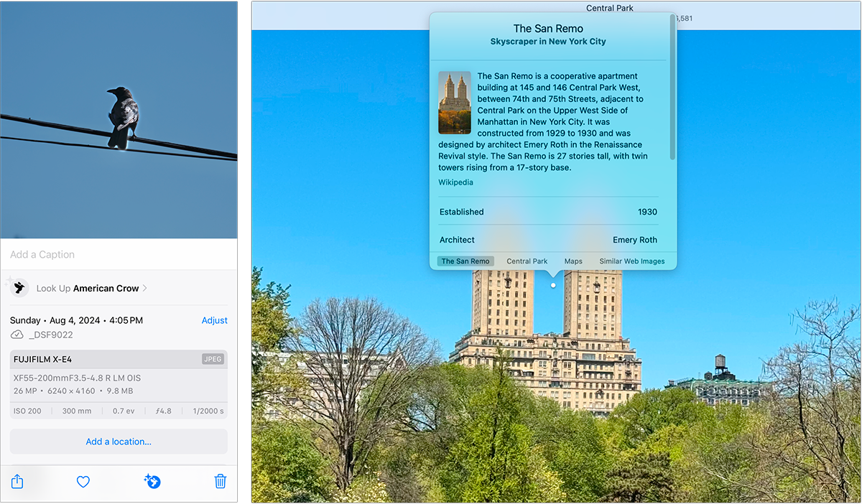Viewport: 862px width, 504px height.
Task: Expand American Crow details via the chevron
Action: coord(146,288)
